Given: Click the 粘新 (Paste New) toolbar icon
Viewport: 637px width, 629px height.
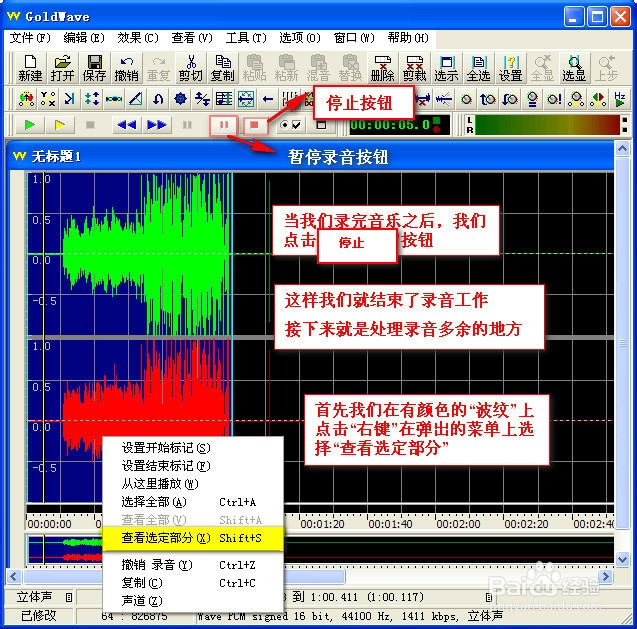Looking at the screenshot, I should click(286, 68).
